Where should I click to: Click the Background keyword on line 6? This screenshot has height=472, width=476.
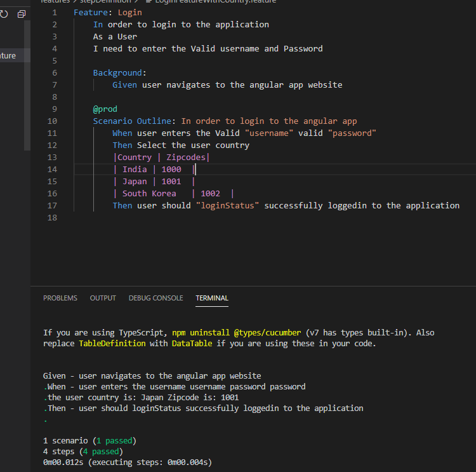[119, 72]
